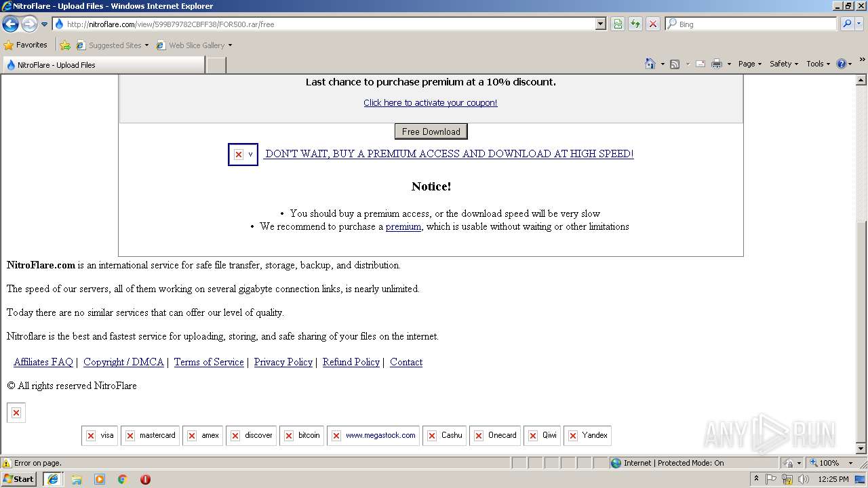The image size is (868, 488).
Task: Open the Contact link
Action: click(x=406, y=362)
